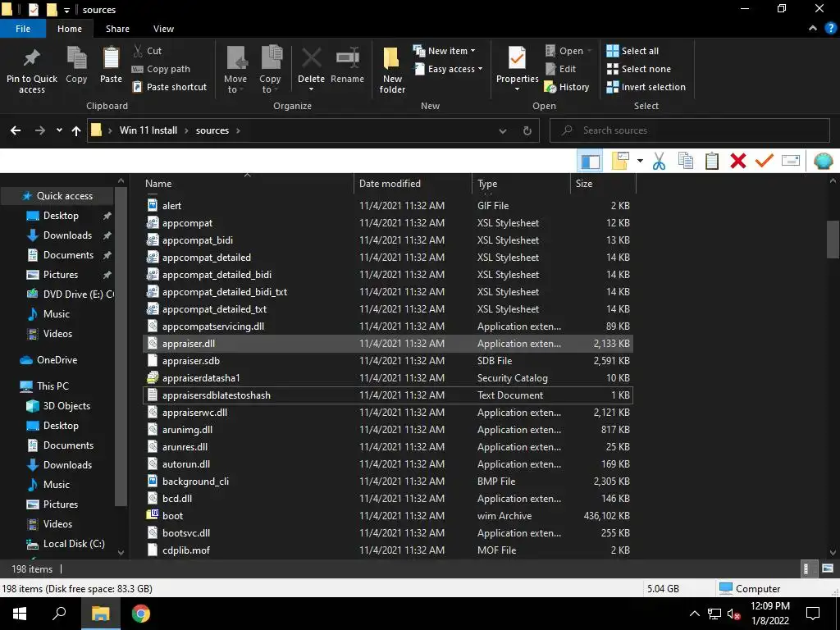Screen dimensions: 840x630
Task: Click the clipboard paste icon in secondary toolbar
Action: pos(712,161)
